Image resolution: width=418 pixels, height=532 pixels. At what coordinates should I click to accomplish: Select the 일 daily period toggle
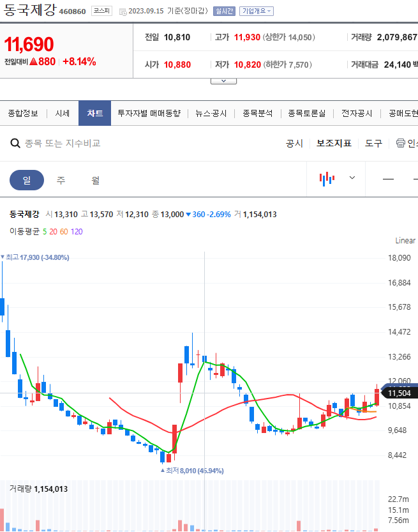coord(27,180)
